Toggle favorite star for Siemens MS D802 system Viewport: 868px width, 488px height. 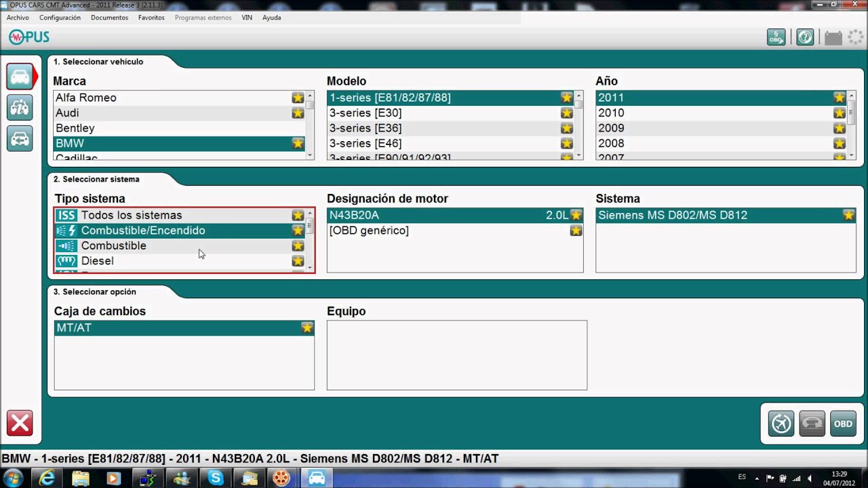(x=848, y=215)
